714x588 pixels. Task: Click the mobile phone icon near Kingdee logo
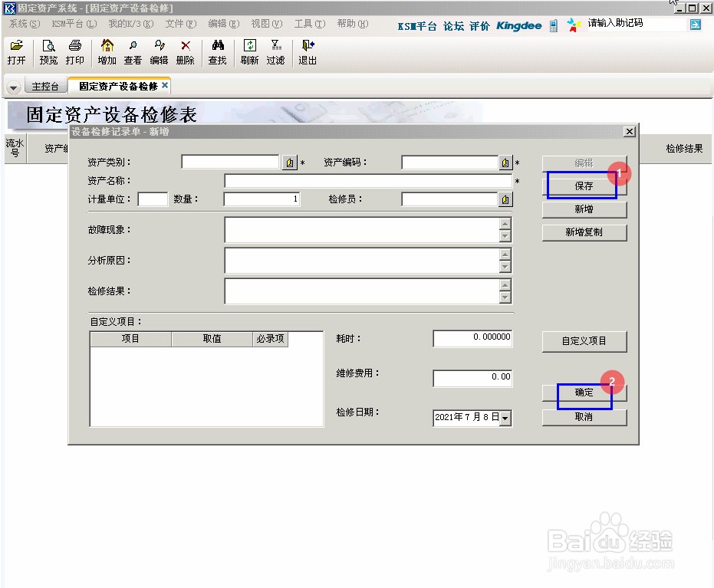point(553,26)
